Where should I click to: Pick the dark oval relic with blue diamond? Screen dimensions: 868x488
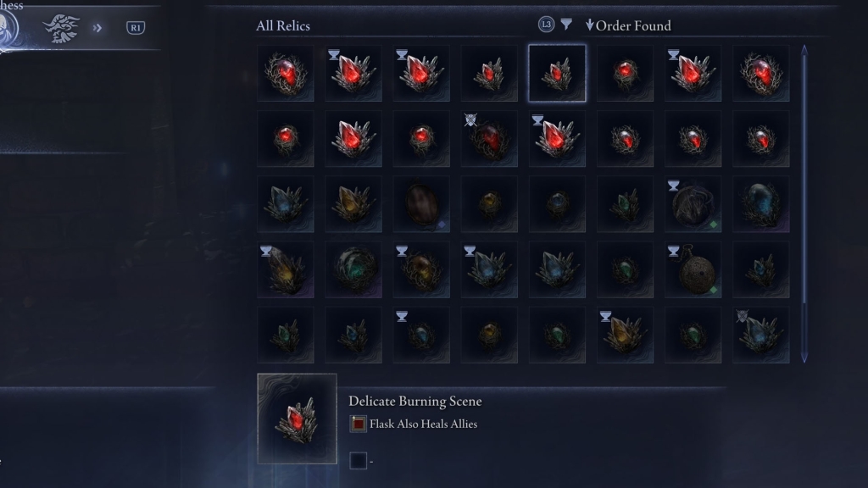(421, 204)
